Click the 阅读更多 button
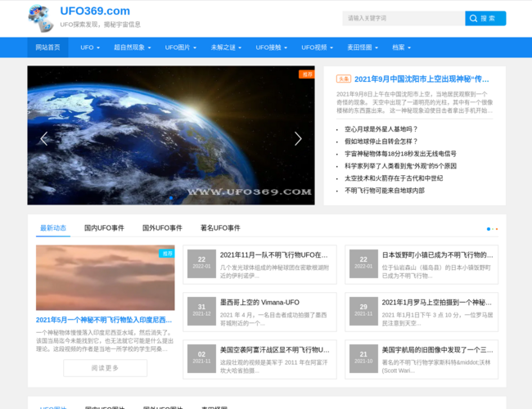Image resolution: width=532 pixels, height=409 pixels. point(106,368)
